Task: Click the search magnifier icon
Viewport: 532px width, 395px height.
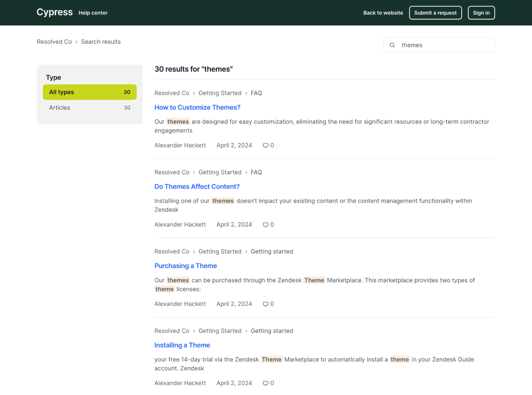Action: (x=392, y=45)
